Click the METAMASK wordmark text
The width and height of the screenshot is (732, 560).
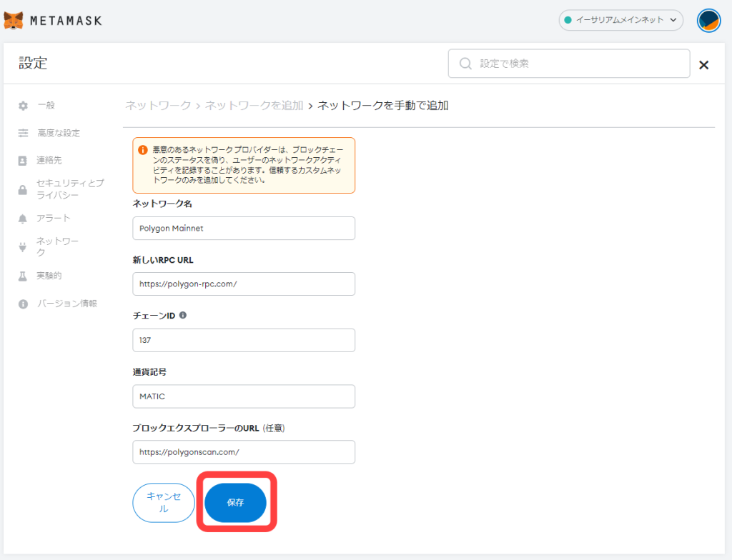[x=66, y=21]
